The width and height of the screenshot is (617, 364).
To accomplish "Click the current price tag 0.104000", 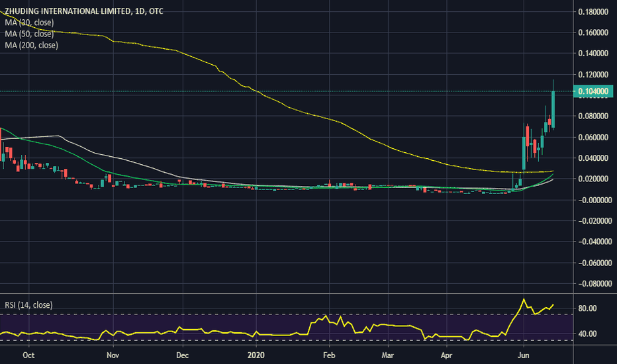I will (593, 91).
